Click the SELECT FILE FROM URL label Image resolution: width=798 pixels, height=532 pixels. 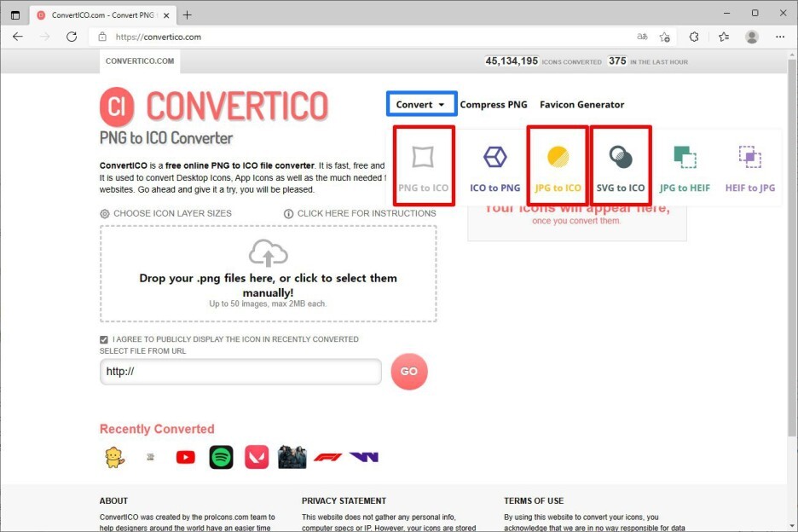coord(142,351)
